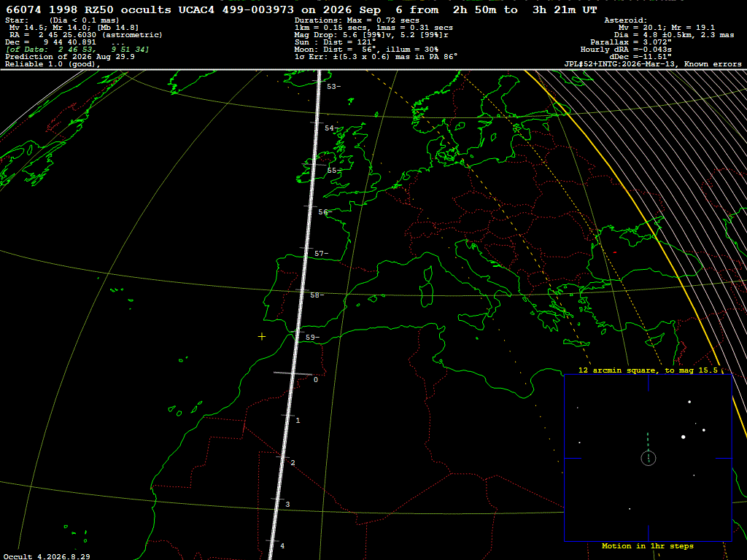Click the small red dot north of Black Sea
This screenshot has width=747, height=560.
click(x=615, y=252)
